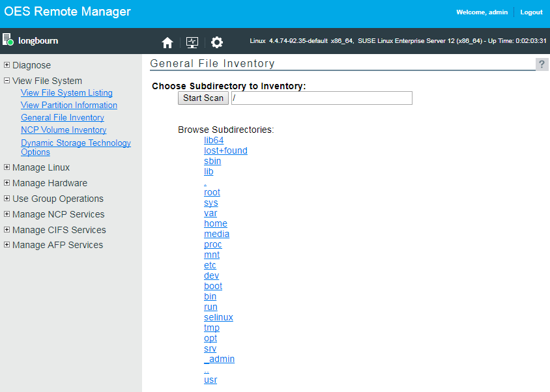Click the Logout link
The width and height of the screenshot is (550, 392).
pos(531,12)
